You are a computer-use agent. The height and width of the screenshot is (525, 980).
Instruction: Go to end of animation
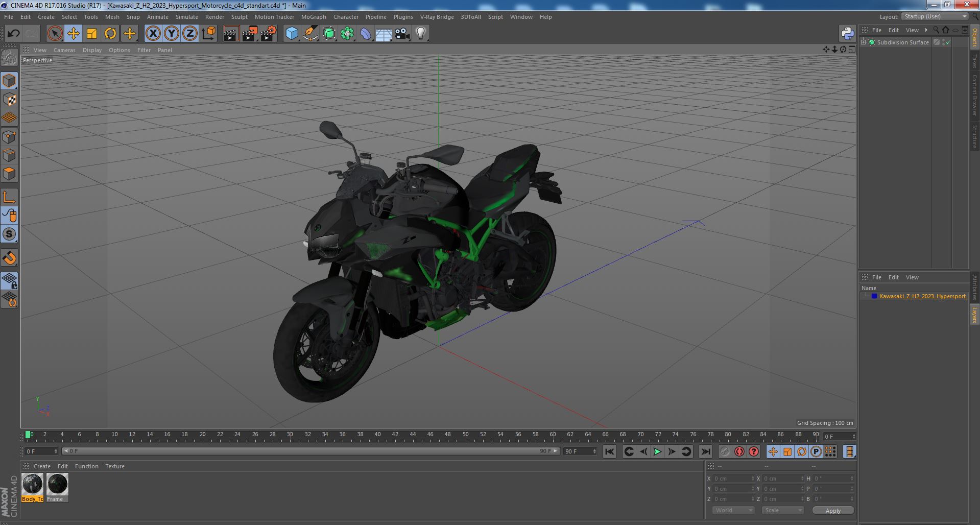705,451
